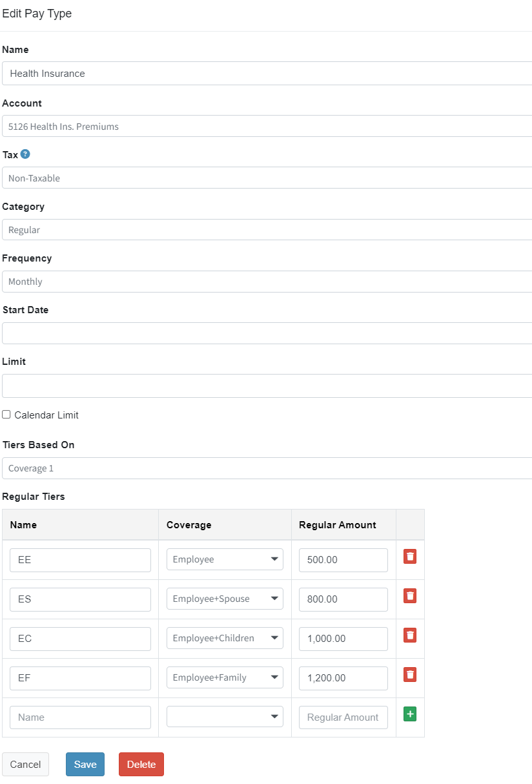Toggle the Calendar Limit checkbox

pyautogui.click(x=6, y=415)
